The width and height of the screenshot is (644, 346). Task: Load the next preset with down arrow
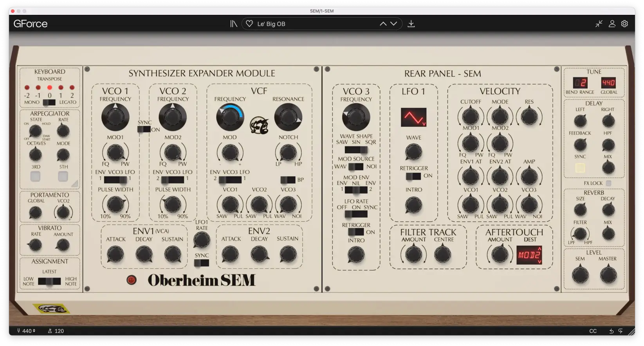pos(394,24)
